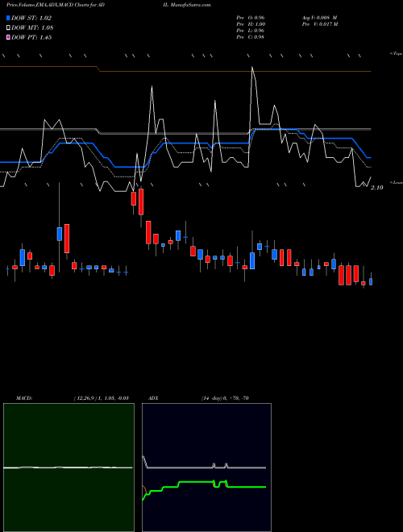Click the white MACD signal line
This screenshot has width=403, height=532.
(x=68, y=468)
